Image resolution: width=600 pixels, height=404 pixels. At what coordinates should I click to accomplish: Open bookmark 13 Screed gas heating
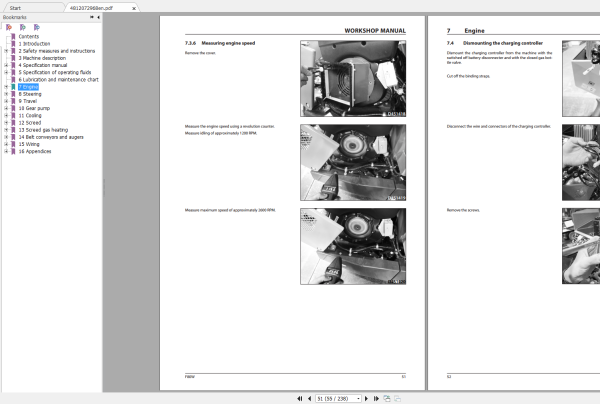point(43,130)
